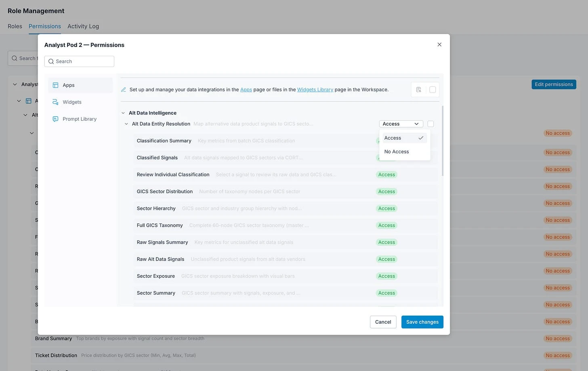Toggle the empty checkbox next to the document-lock icon
This screenshot has height=371, width=588.
pos(433,89)
